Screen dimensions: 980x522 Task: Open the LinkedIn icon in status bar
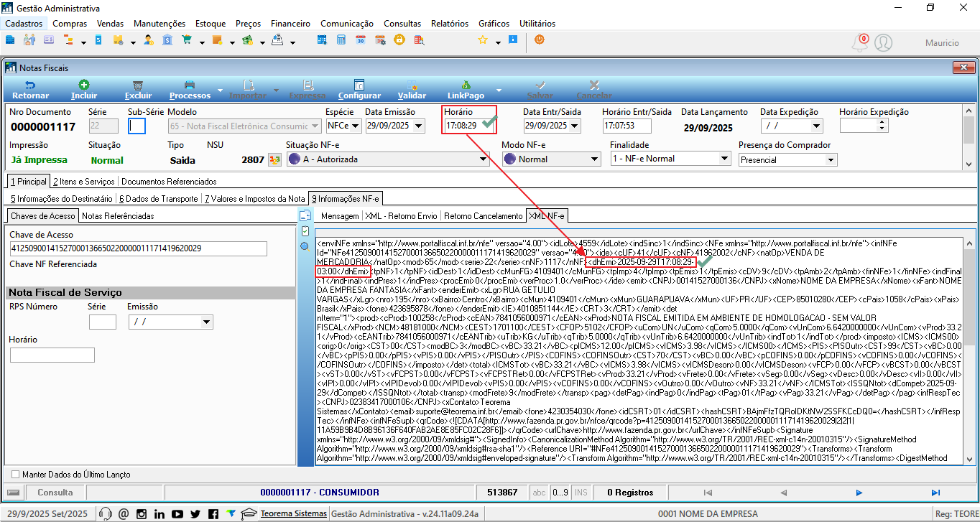pyautogui.click(x=159, y=513)
